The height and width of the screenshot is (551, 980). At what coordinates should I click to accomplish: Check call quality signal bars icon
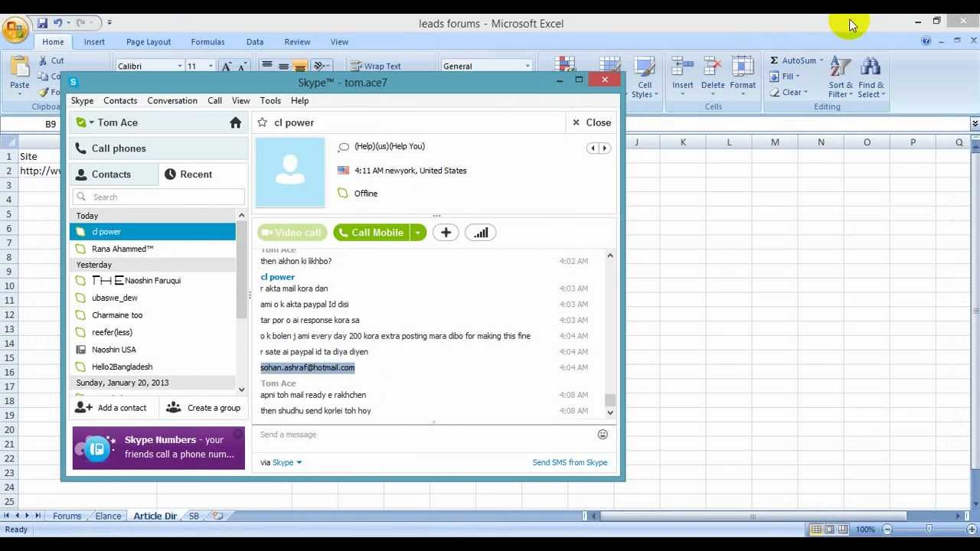coord(481,233)
